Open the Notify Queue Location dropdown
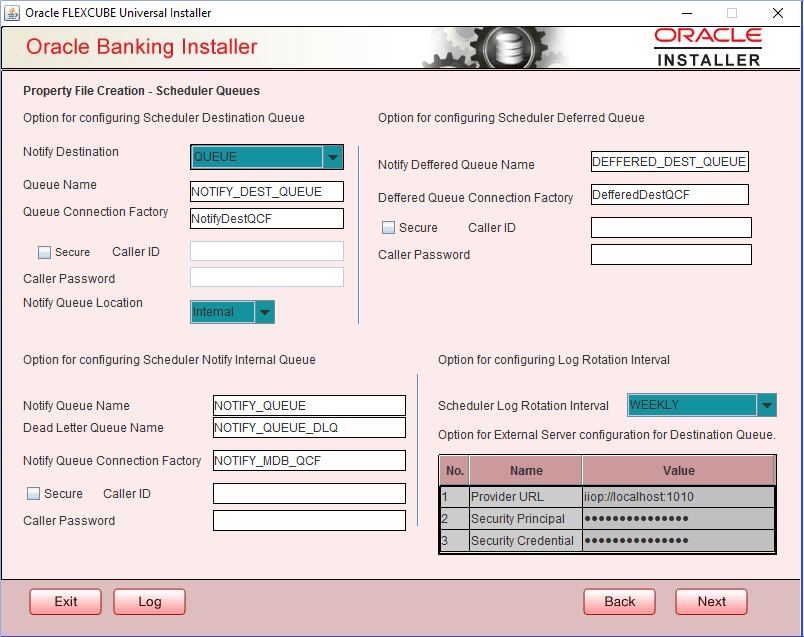Image resolution: width=804 pixels, height=637 pixels. (x=264, y=311)
